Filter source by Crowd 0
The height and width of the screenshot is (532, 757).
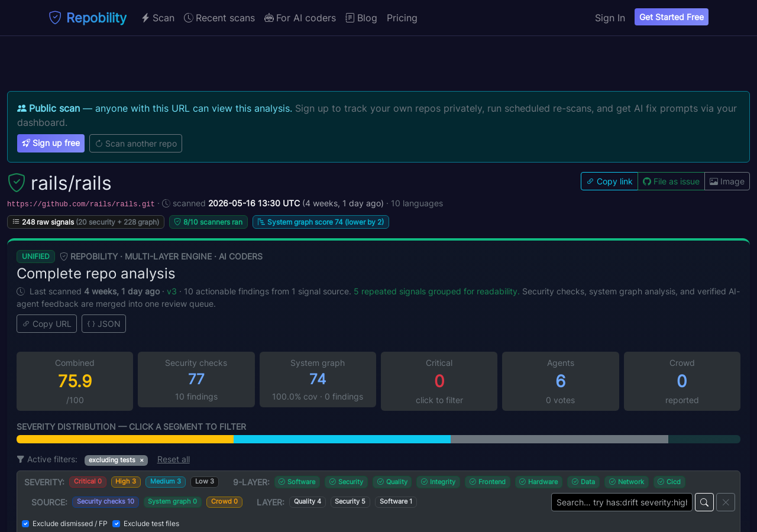pyautogui.click(x=224, y=502)
